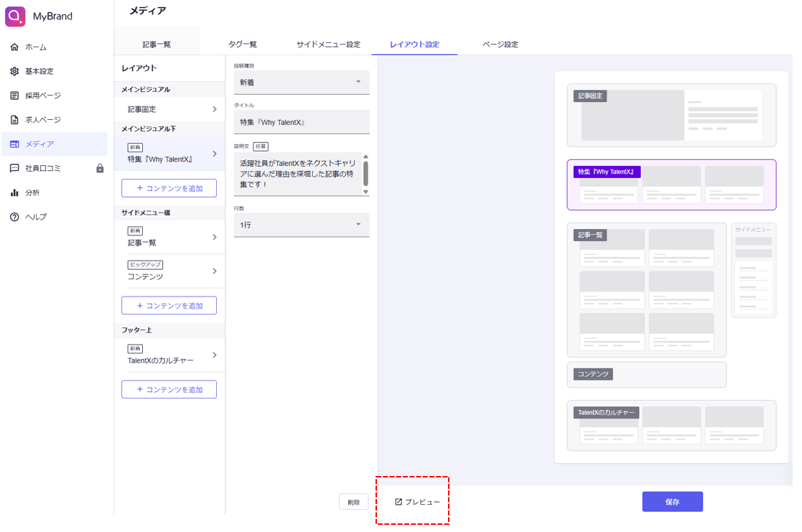Switch to the サイドメニュー設定 tab
The width and height of the screenshot is (802, 532).
point(328,45)
